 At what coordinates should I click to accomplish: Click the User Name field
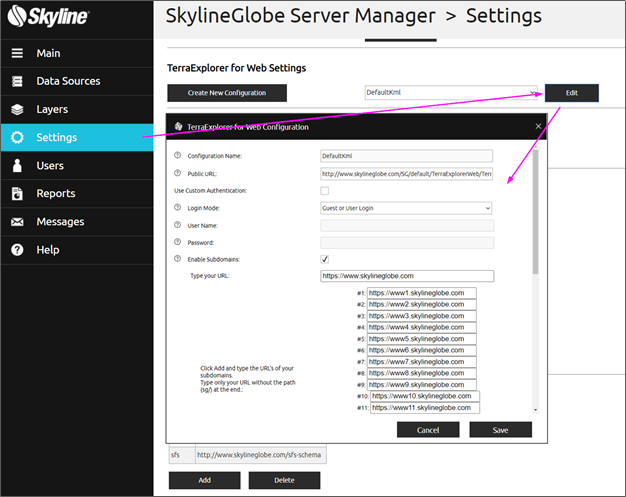[x=407, y=226]
